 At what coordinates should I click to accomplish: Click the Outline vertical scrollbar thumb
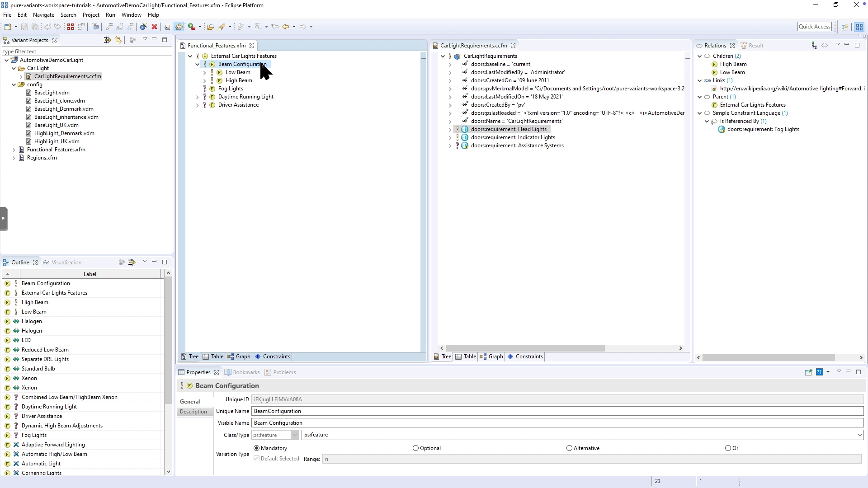[x=168, y=340]
